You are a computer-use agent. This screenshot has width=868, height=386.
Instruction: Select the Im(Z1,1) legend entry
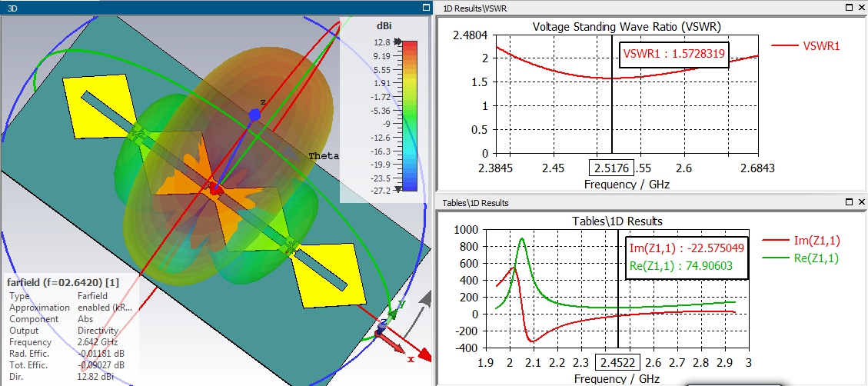[x=801, y=240]
